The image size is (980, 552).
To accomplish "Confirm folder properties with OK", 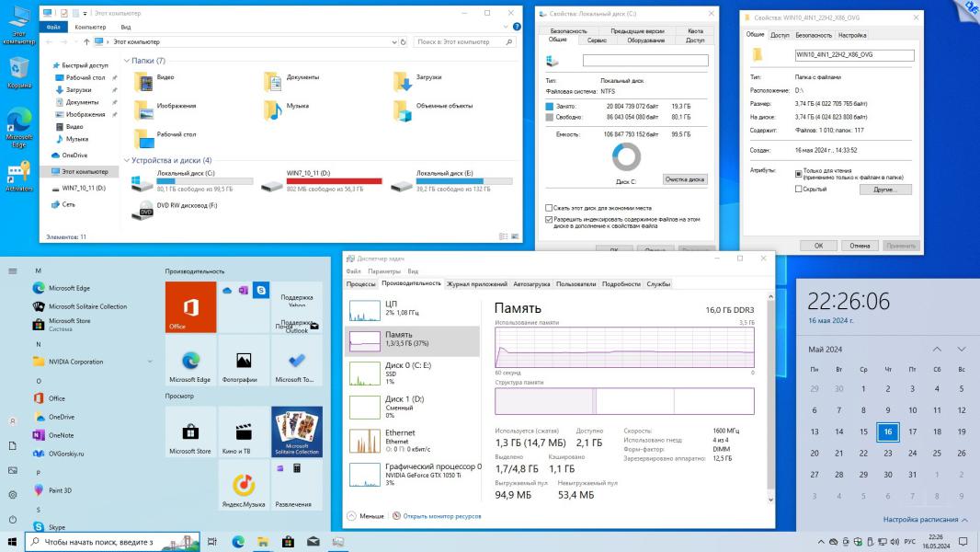I will pyautogui.click(x=818, y=246).
